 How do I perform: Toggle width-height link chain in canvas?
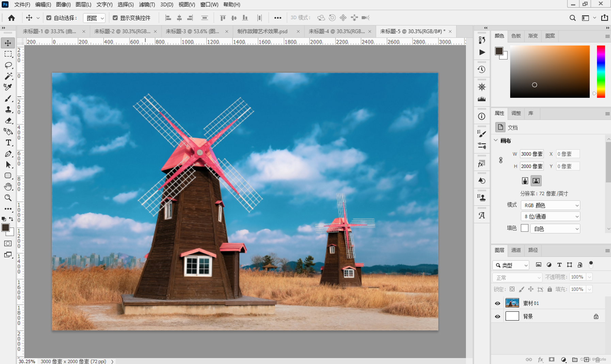point(501,160)
